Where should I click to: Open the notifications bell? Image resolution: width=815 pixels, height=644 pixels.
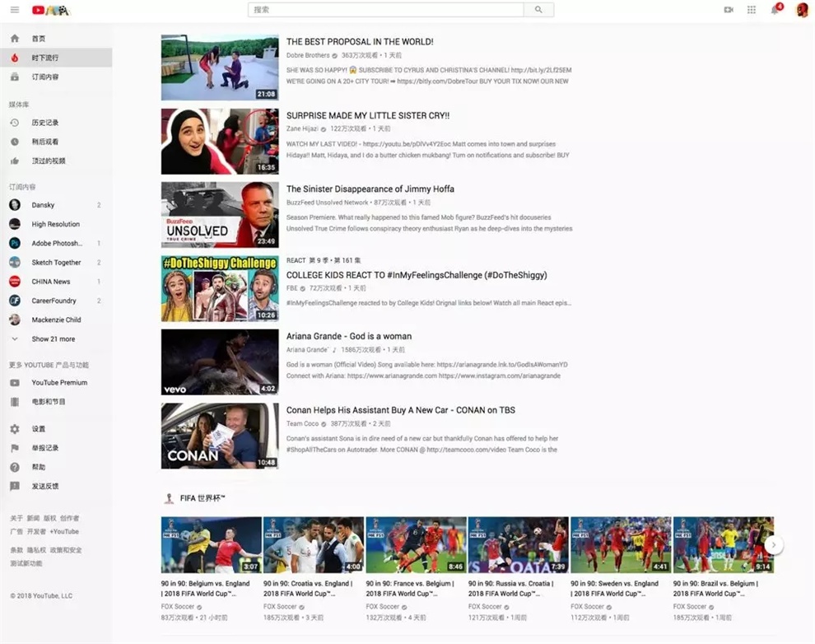(775, 9)
